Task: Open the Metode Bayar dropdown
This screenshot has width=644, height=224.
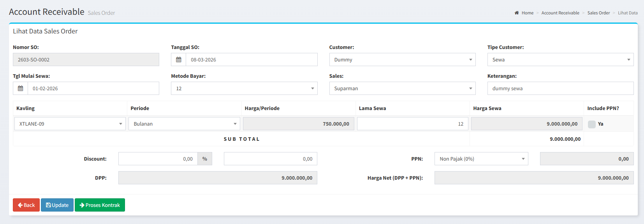Action: [244, 88]
